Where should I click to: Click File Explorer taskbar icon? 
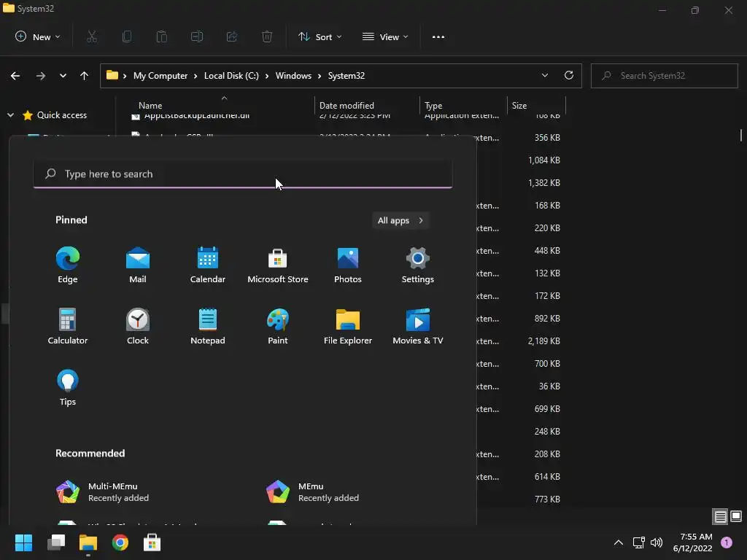88,542
